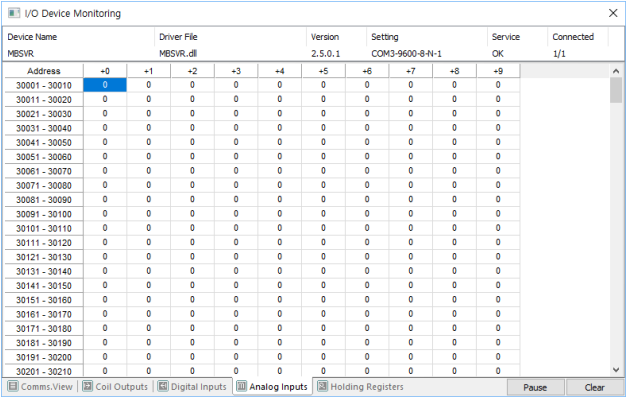Click the Setting column header
Viewport: 627px width, 398px height.
[x=427, y=37]
